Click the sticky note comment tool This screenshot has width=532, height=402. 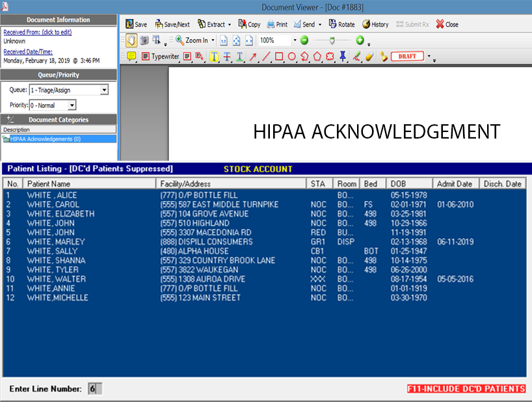[131, 57]
